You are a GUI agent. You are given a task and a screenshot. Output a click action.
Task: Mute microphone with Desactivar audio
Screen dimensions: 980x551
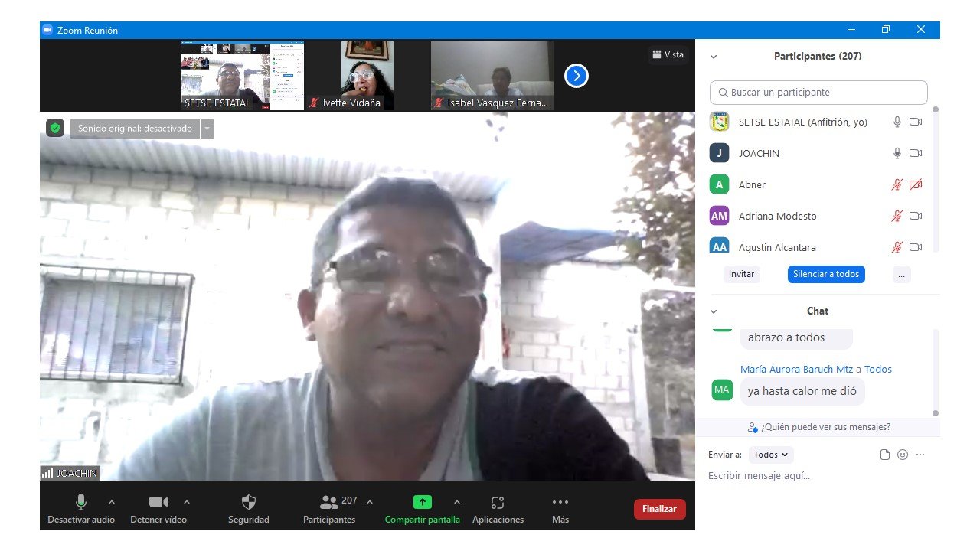[80, 503]
